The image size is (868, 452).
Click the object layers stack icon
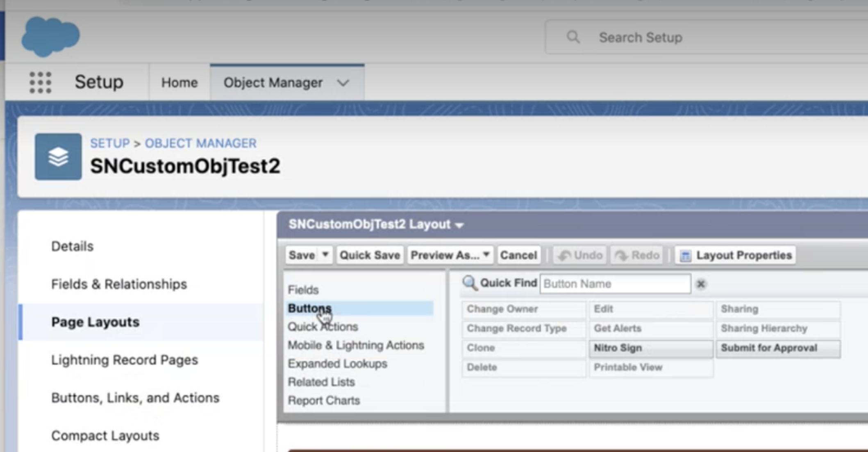[x=58, y=157]
